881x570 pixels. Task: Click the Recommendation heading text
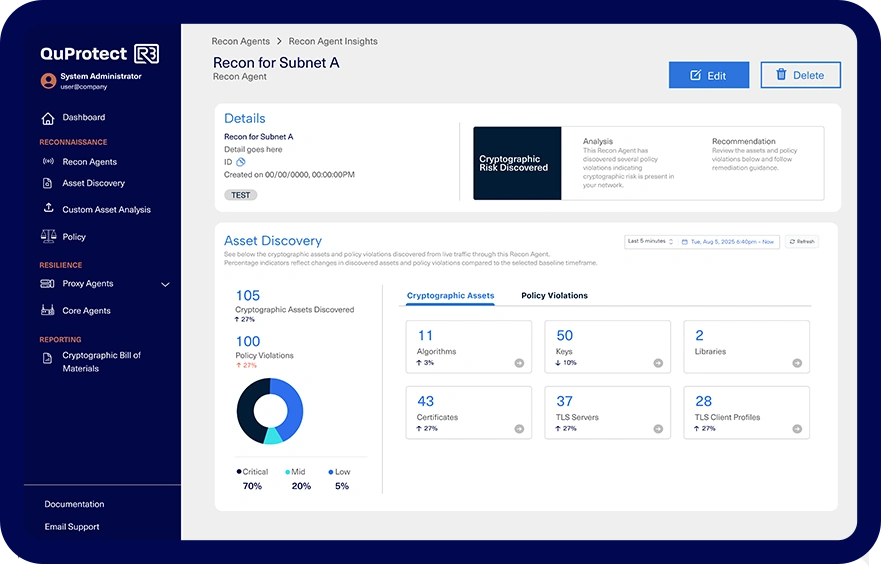(x=743, y=141)
